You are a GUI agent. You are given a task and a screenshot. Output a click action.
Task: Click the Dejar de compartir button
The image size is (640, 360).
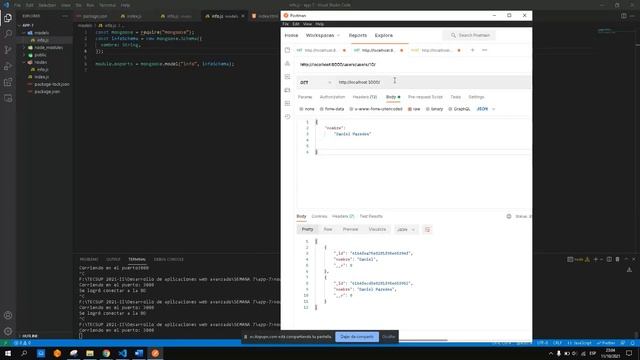pyautogui.click(x=357, y=337)
